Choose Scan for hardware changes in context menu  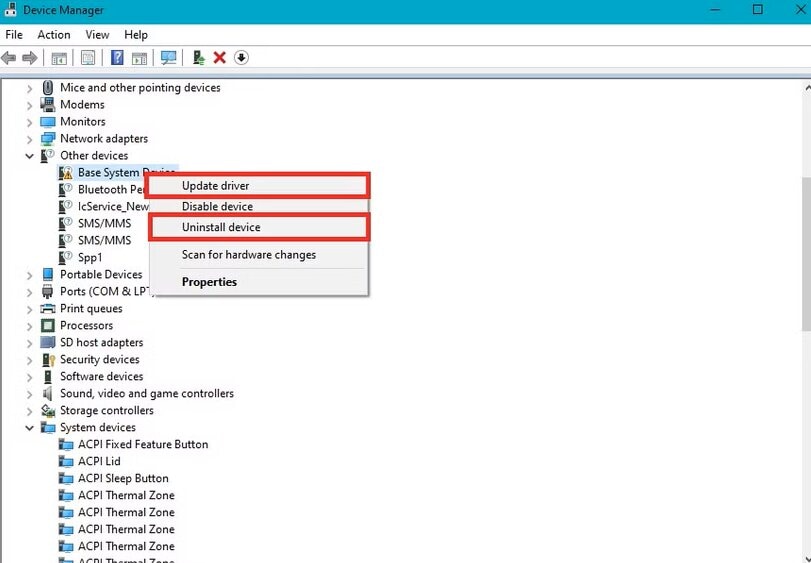click(x=258, y=255)
